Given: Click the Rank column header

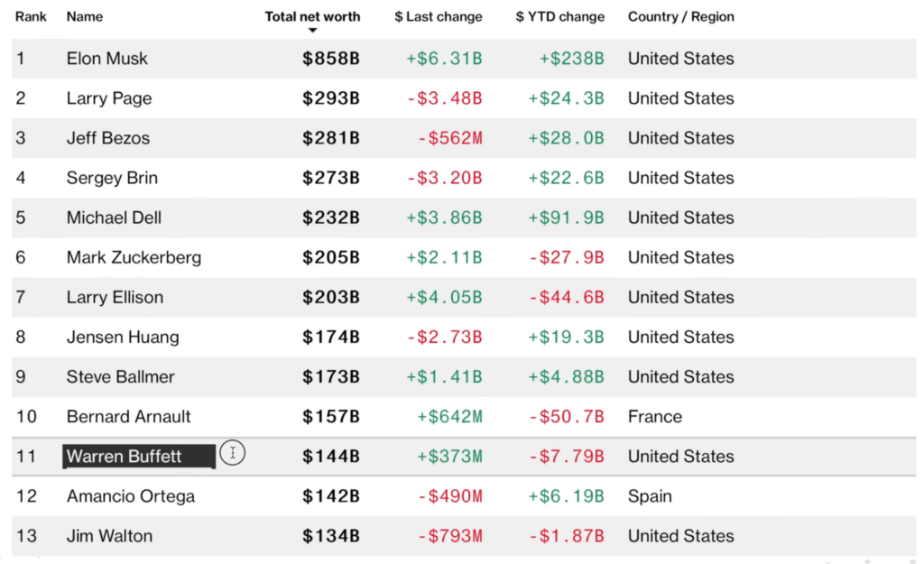Looking at the screenshot, I should [x=31, y=16].
